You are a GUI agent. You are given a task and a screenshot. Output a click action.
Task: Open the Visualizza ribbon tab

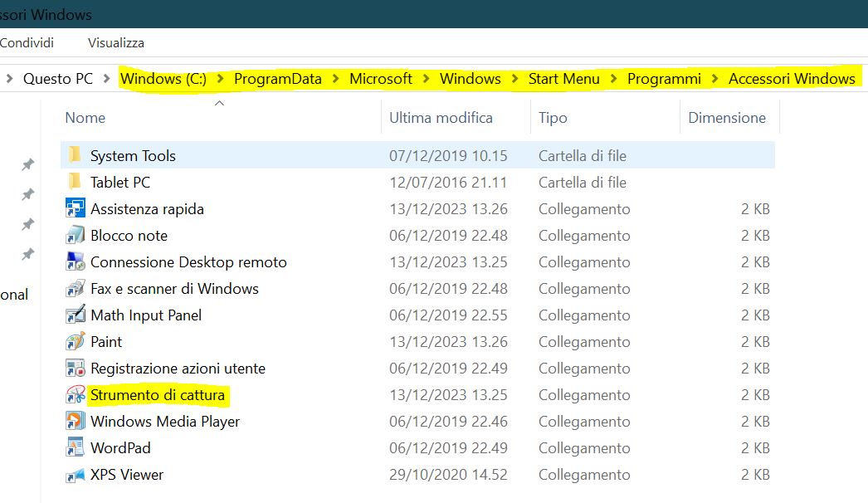(115, 42)
